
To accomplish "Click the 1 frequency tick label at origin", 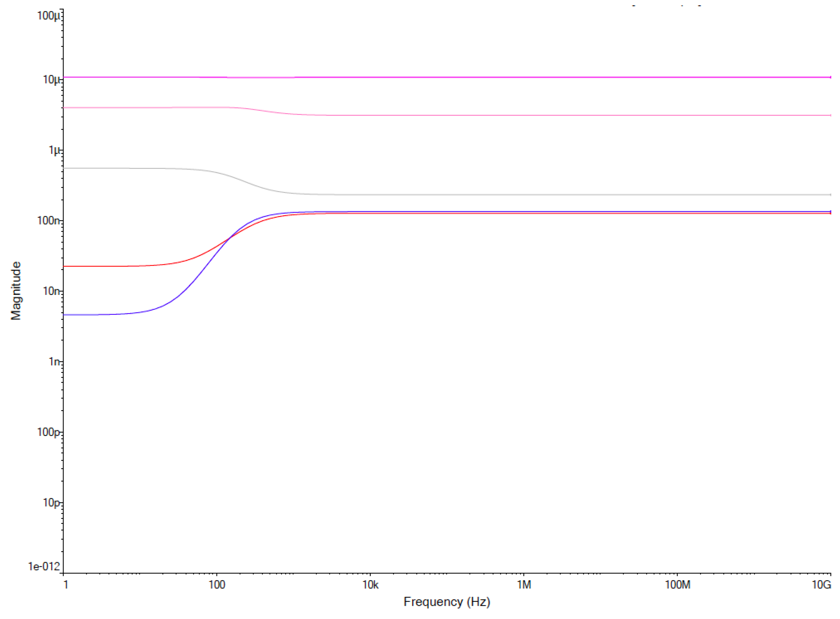I will [66, 585].
